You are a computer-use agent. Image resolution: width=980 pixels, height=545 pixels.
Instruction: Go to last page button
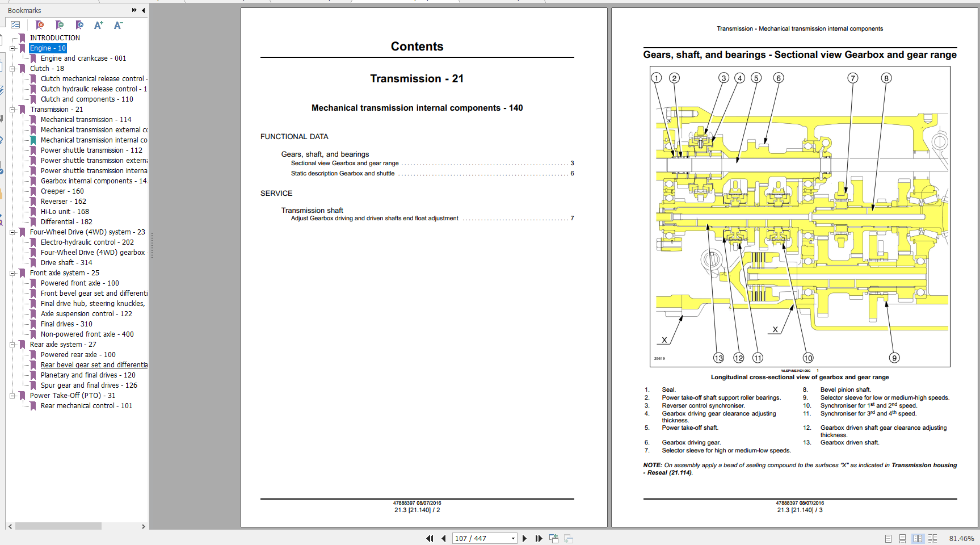click(x=539, y=538)
